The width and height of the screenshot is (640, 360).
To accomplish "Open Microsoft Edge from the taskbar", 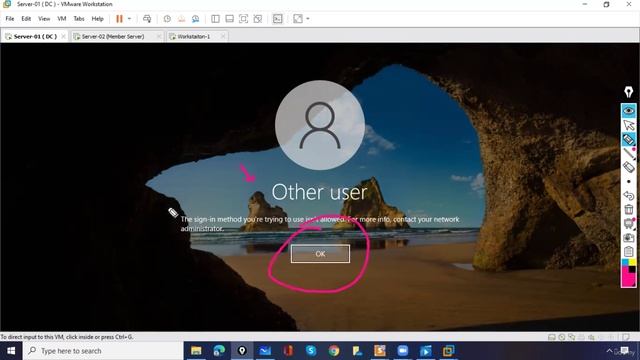I will [x=219, y=351].
